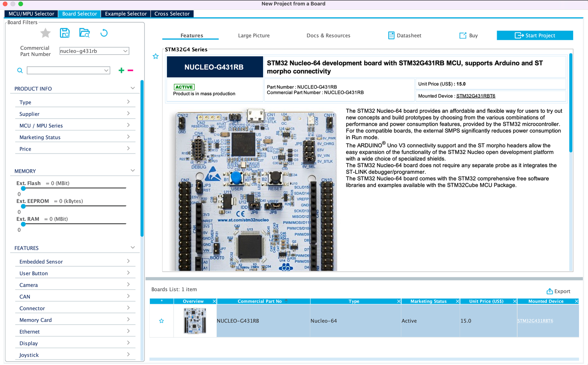
Task: Click the load saved search folder icon
Action: click(84, 33)
